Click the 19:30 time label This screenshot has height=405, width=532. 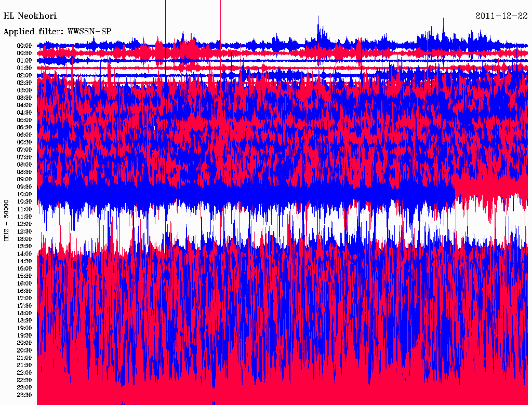click(x=24, y=336)
